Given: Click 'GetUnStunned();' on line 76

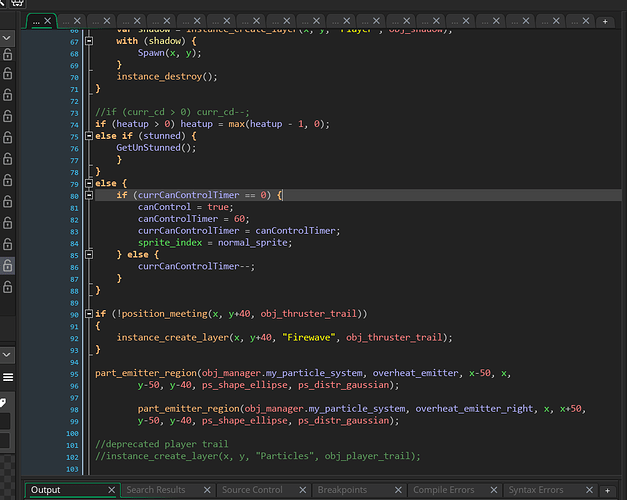Looking at the screenshot, I should coord(156,148).
